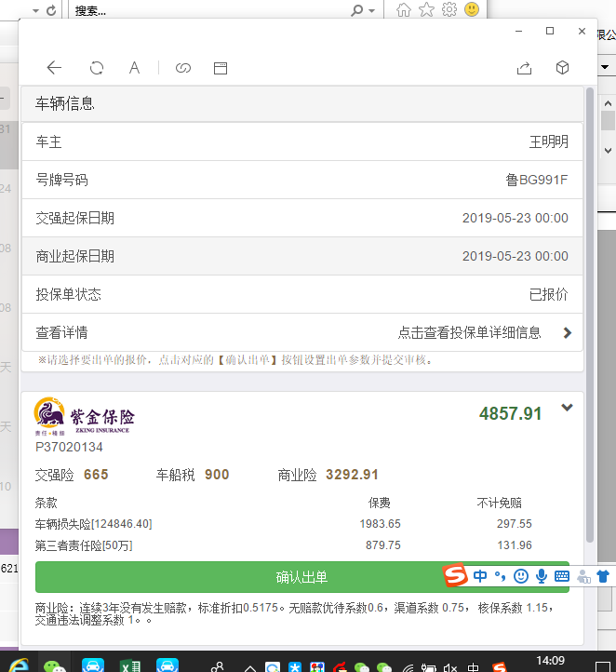Open font size settings via the A icon
Image resolution: width=616 pixels, height=672 pixels.
click(x=134, y=68)
